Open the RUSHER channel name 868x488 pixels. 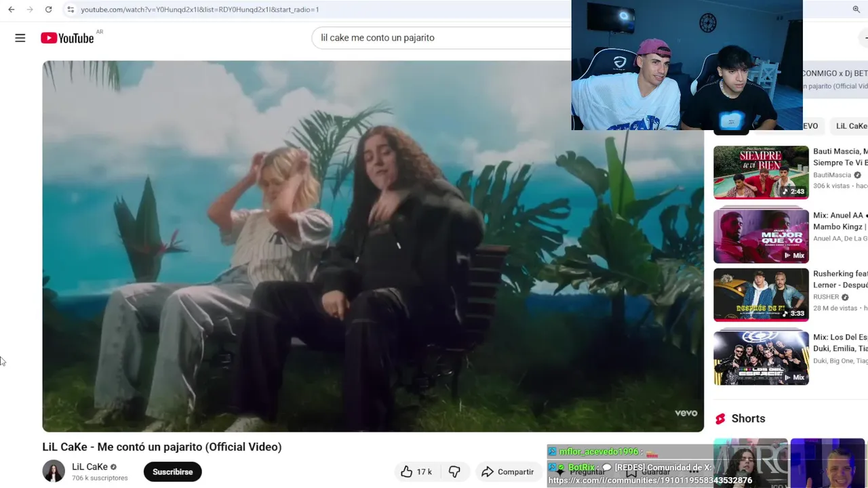(826, 297)
